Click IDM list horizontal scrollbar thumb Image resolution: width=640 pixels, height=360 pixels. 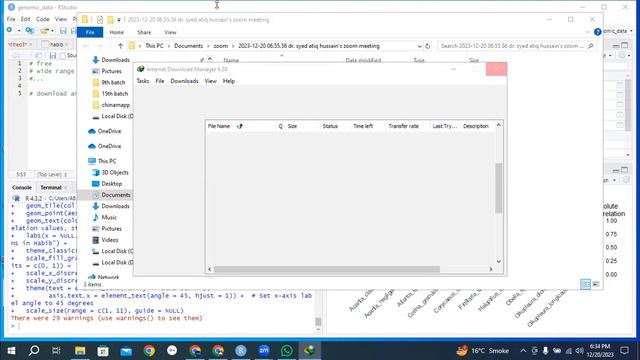click(327, 269)
